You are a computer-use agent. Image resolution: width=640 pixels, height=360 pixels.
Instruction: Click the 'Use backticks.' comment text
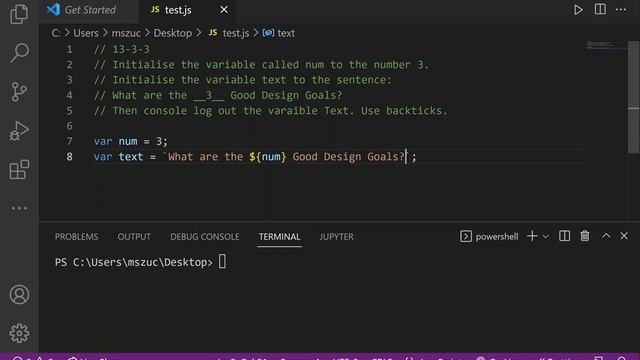pos(404,111)
